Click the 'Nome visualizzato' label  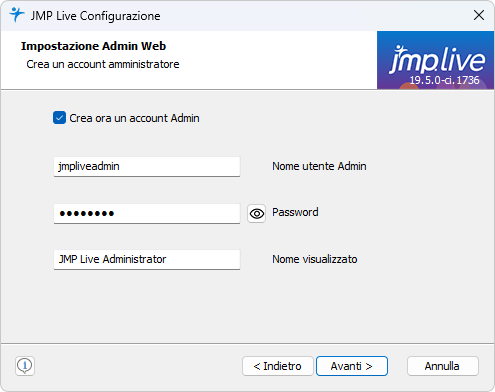tap(315, 259)
